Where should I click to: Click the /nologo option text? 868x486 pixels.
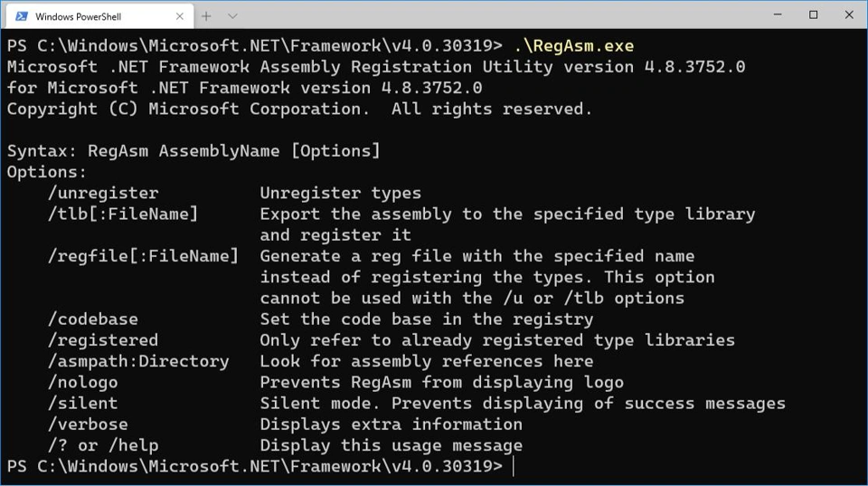click(x=82, y=382)
